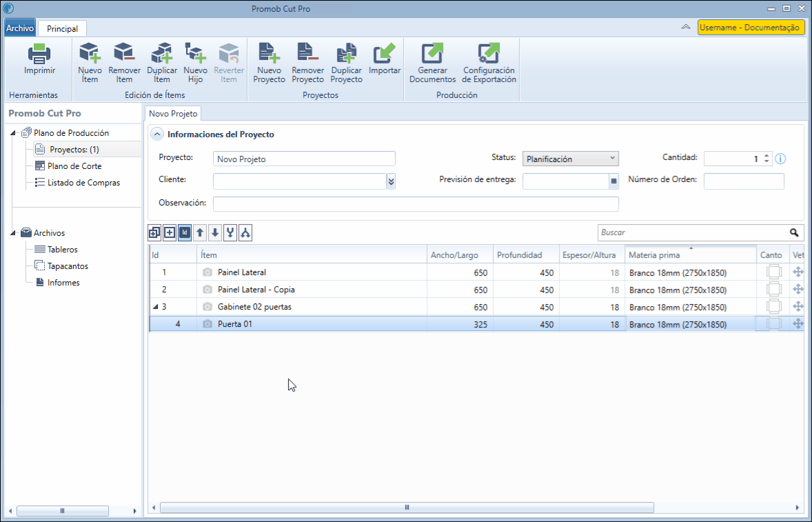Click Nuevo Hijo to add a child item
Screen dimensions: 812x522
(x=195, y=54)
